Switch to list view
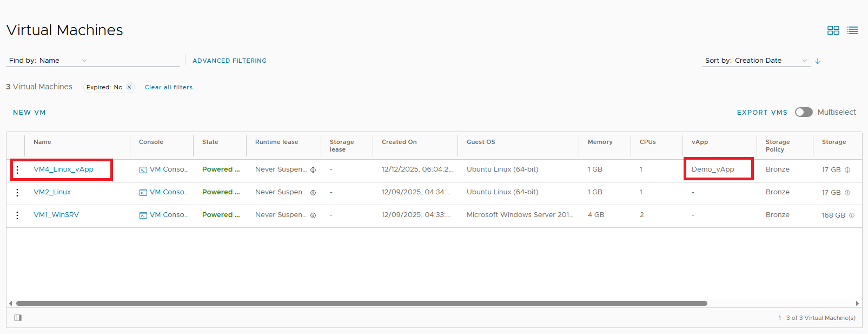 (x=853, y=30)
